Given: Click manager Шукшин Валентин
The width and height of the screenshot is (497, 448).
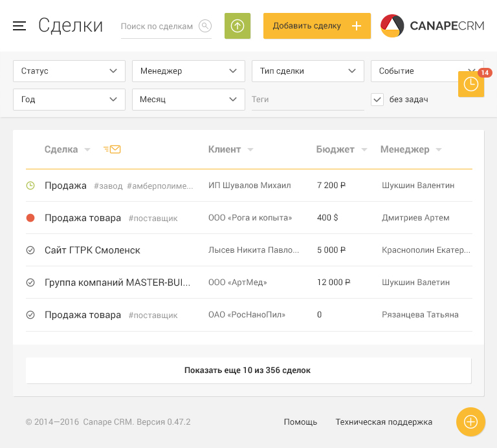Looking at the screenshot, I should pyautogui.click(x=418, y=186).
